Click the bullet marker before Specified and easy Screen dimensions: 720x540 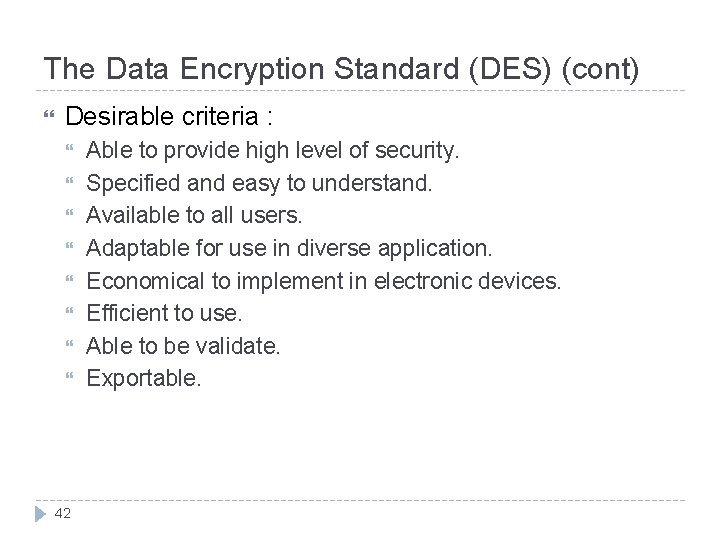[x=70, y=185]
